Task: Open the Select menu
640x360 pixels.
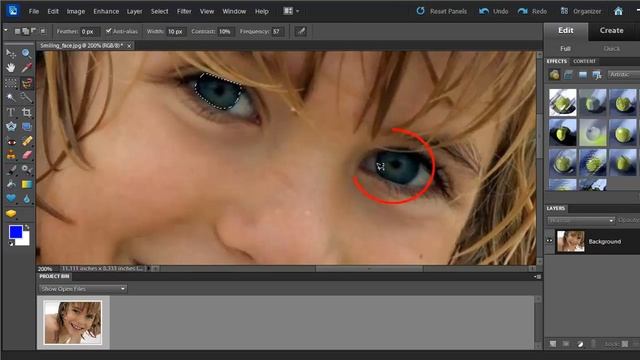Action: click(159, 11)
